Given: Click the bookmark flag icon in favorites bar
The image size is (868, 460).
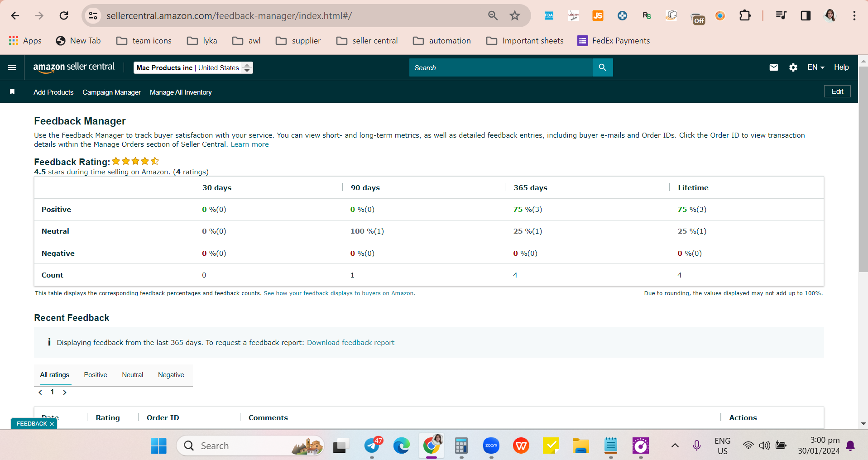Looking at the screenshot, I should tap(12, 92).
